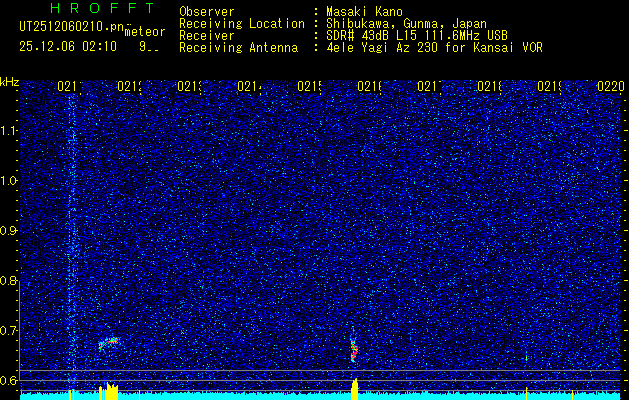Click the 0.7 kHz axis tick label

click(x=9, y=331)
